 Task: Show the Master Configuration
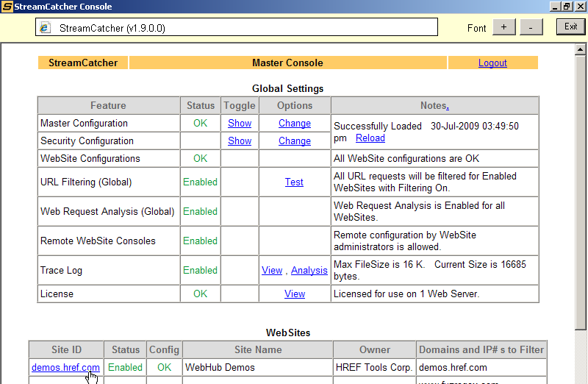(240, 123)
